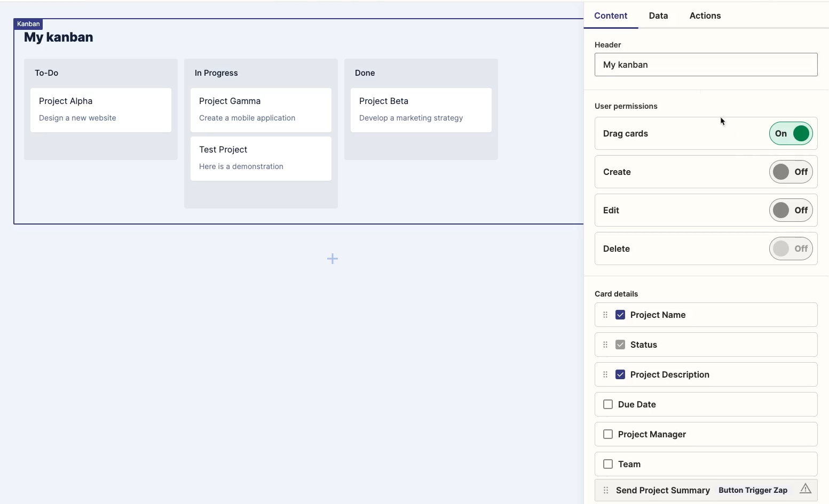Check the Team checkbox
Viewport: 829px width, 504px height.
click(x=608, y=464)
